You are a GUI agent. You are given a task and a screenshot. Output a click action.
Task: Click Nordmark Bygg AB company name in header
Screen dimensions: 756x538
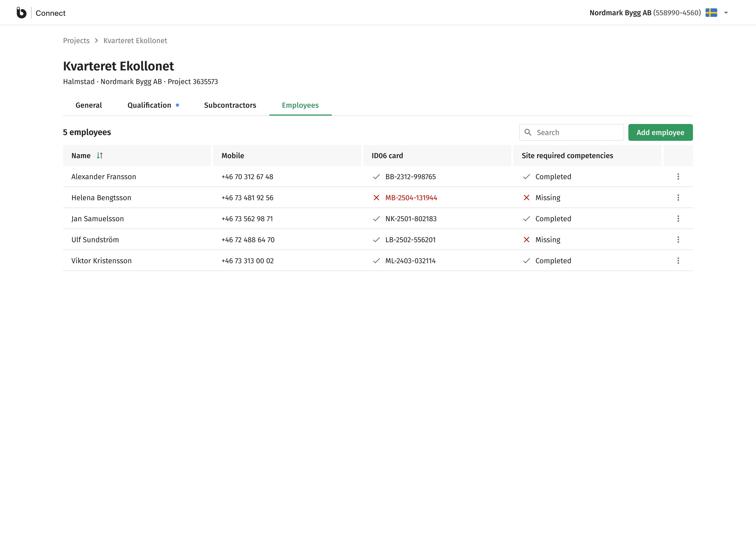point(620,13)
